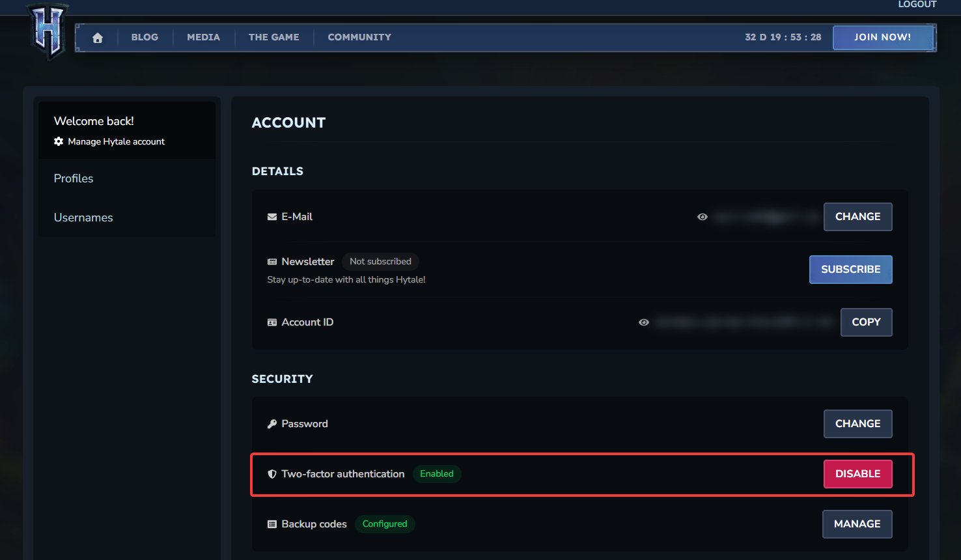Open the Blog menu item
This screenshot has width=961, height=560.
coord(145,37)
